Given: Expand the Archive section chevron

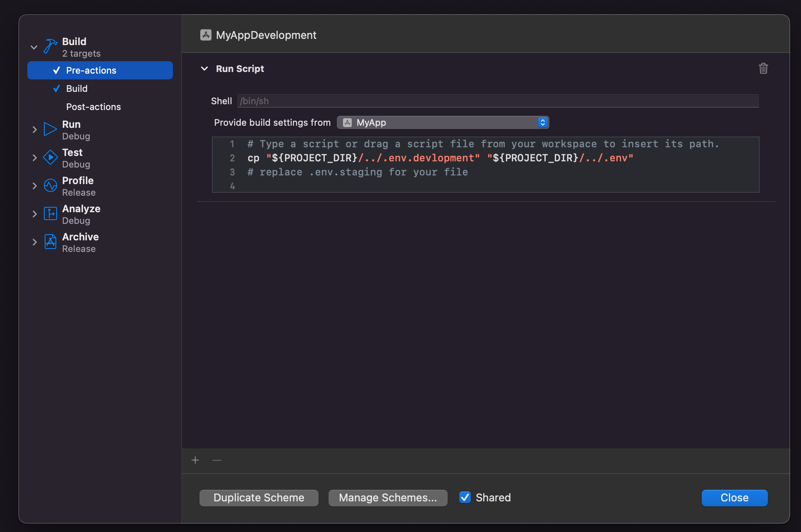Looking at the screenshot, I should 35,242.
